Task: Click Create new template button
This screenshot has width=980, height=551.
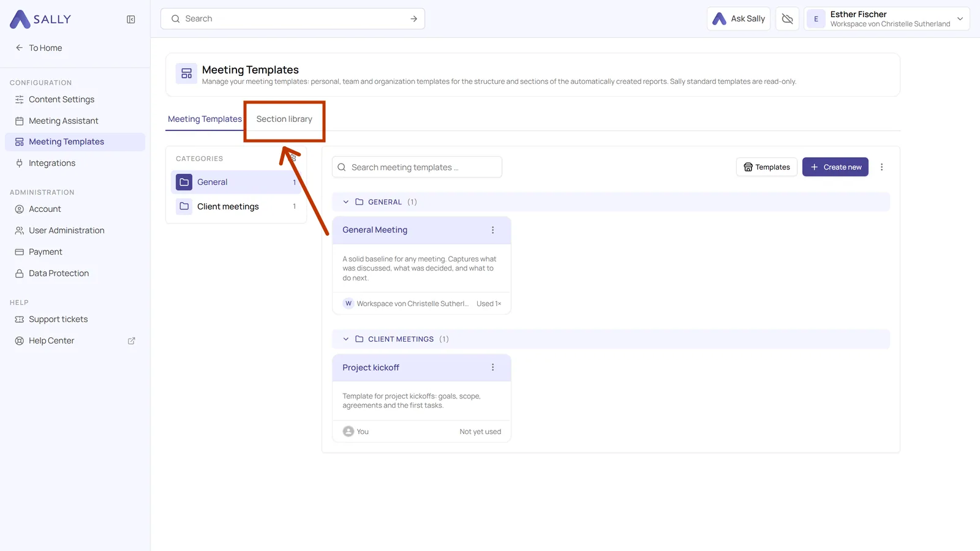Action: pyautogui.click(x=835, y=167)
